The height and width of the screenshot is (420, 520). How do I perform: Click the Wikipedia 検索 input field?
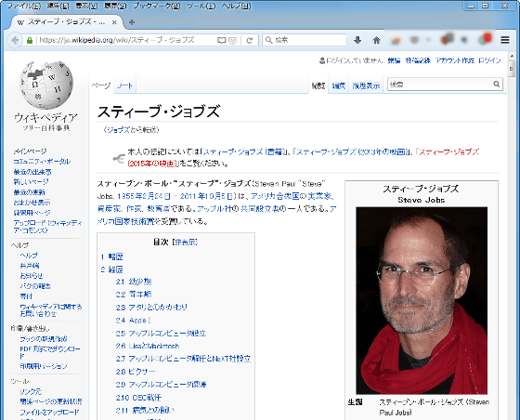coord(440,85)
